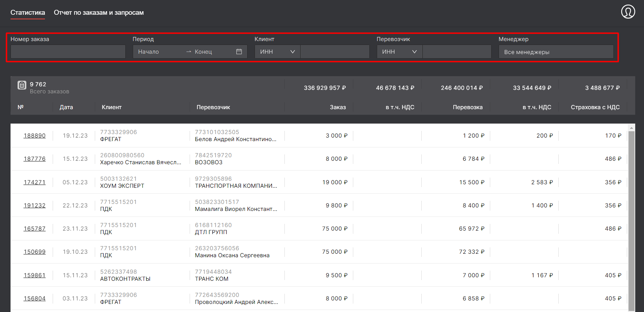This screenshot has height=312, width=644.
Task: Open order link 156804
Action: 34,298
